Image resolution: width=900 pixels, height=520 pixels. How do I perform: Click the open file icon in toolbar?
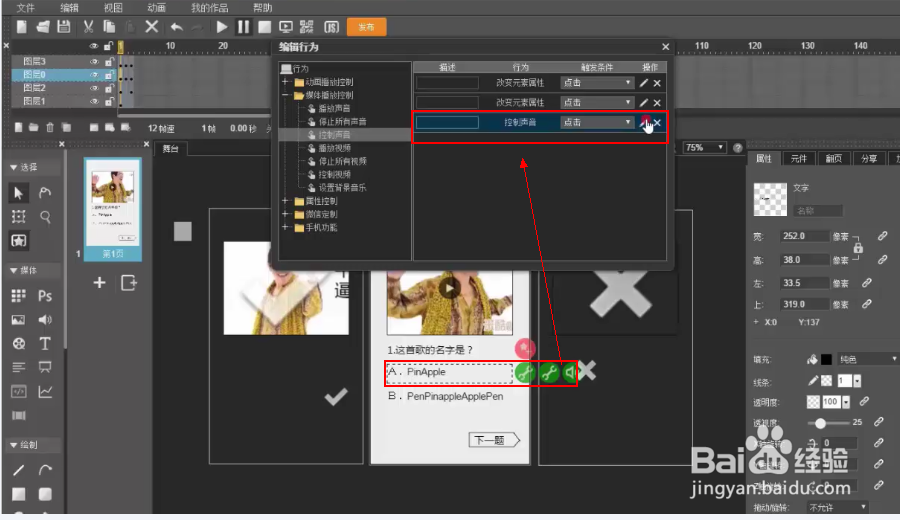click(42, 27)
